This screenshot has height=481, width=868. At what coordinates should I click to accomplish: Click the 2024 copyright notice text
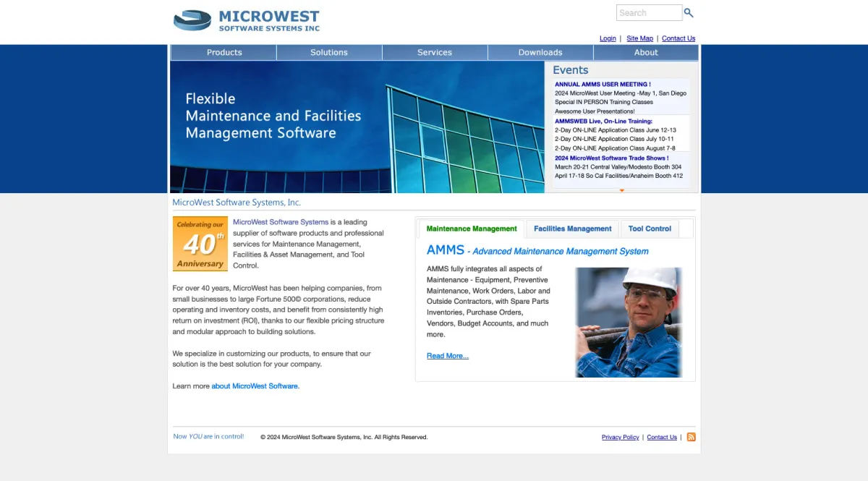tap(344, 437)
